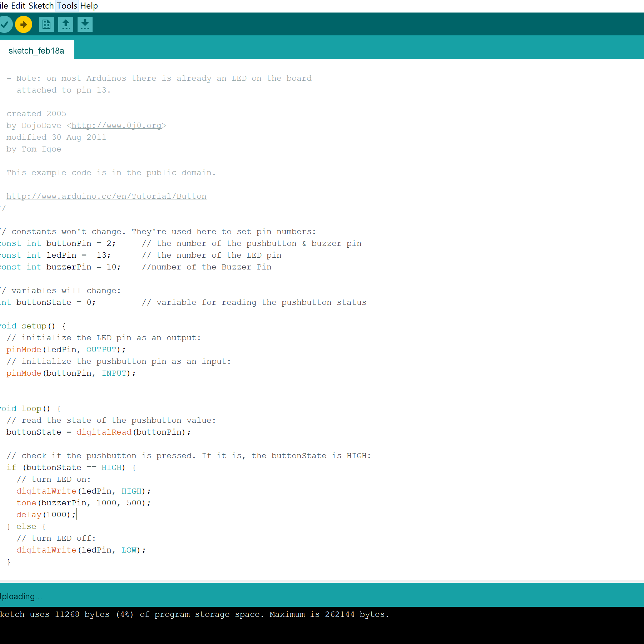Viewport: 644px width, 644px height.
Task: Click the 'Sketch uses 11268 bytes' console line
Action: [x=194, y=614]
